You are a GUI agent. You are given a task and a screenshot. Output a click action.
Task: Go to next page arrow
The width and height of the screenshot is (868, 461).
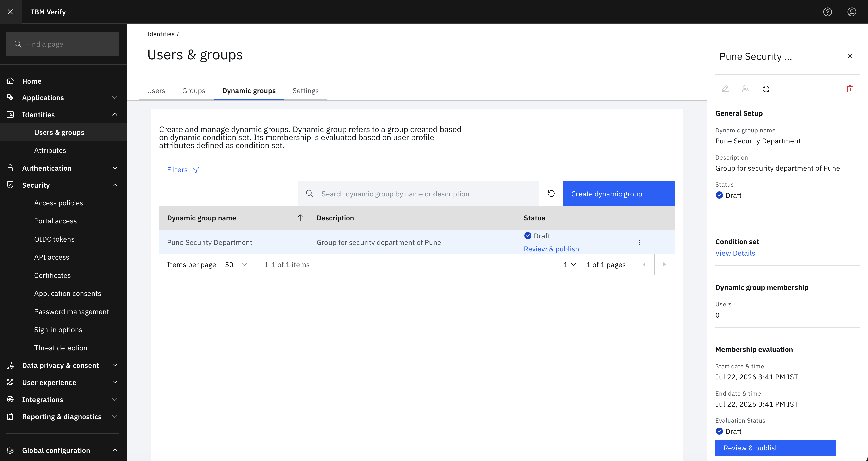point(664,265)
